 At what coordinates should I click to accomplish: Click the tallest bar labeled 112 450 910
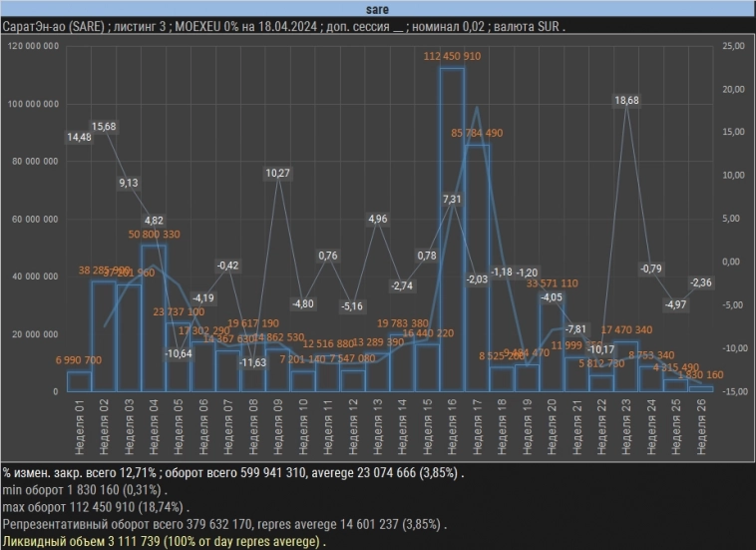[452, 230]
